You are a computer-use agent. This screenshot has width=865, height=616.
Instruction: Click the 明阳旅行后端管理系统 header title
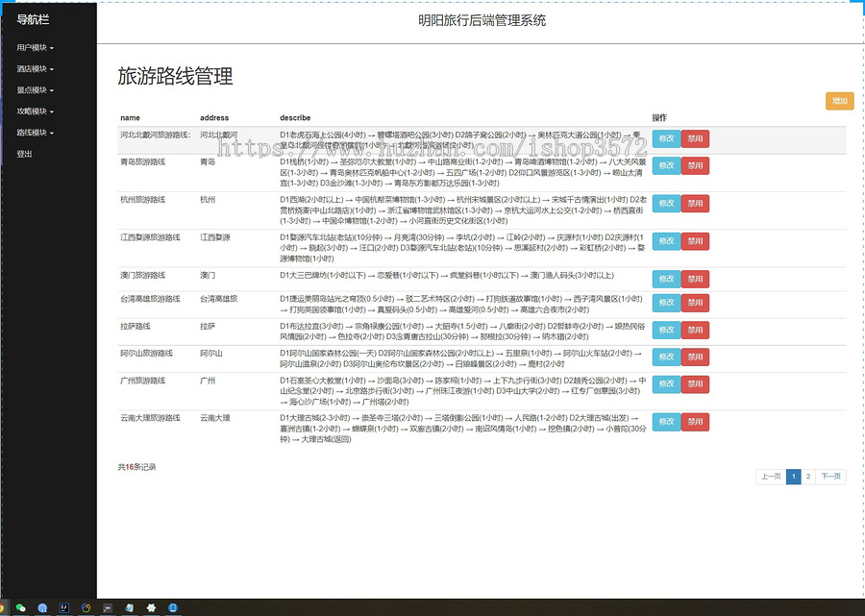coord(482,20)
